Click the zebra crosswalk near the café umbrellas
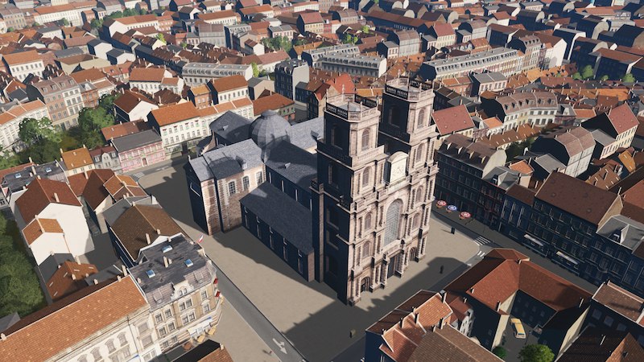Screen dimensions: 644x362 pos(481,241)
